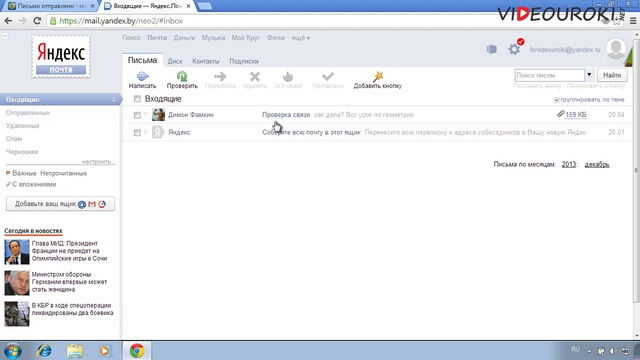Switch to Письма tab

(142, 60)
